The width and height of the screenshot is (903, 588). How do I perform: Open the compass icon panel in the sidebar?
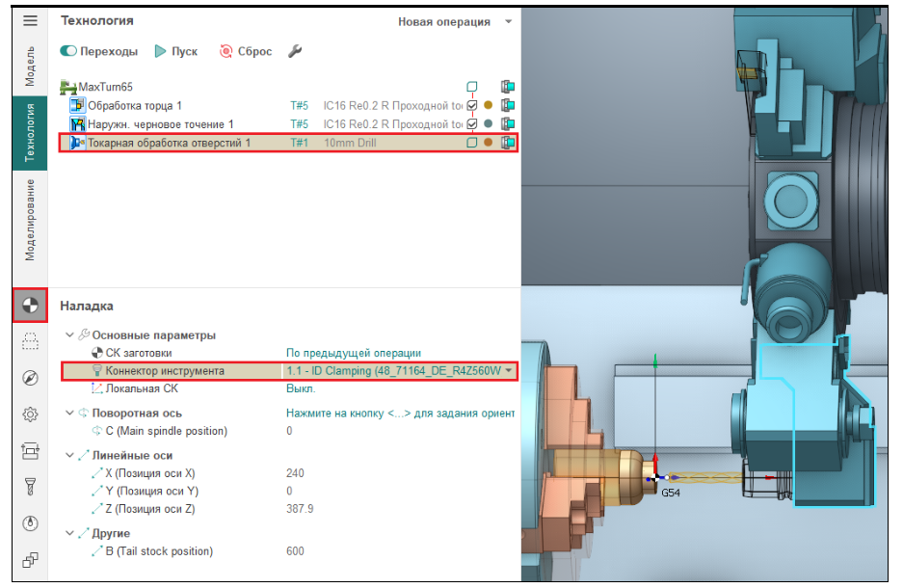point(30,378)
